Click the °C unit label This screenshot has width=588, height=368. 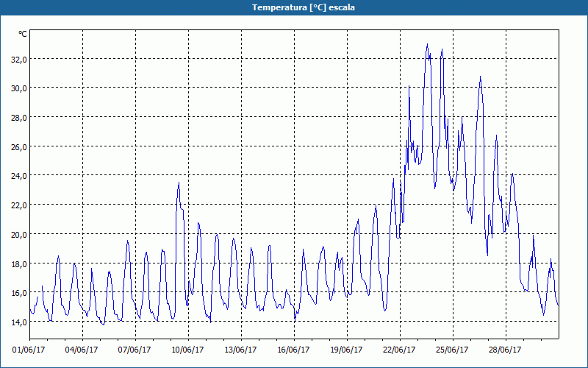click(x=23, y=34)
